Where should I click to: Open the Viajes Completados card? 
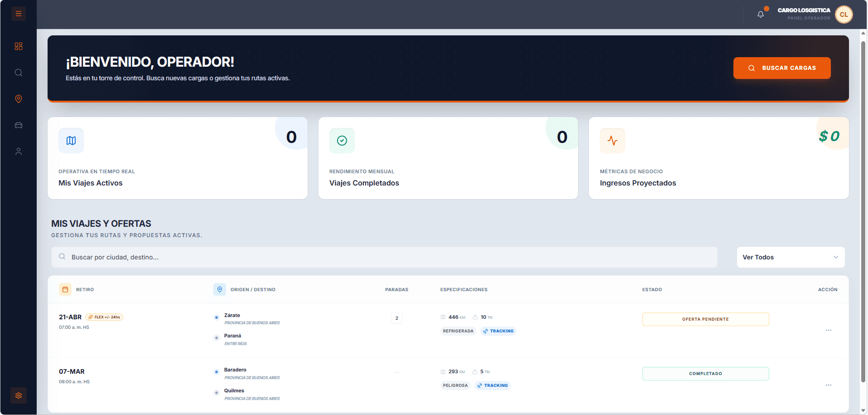(x=448, y=158)
